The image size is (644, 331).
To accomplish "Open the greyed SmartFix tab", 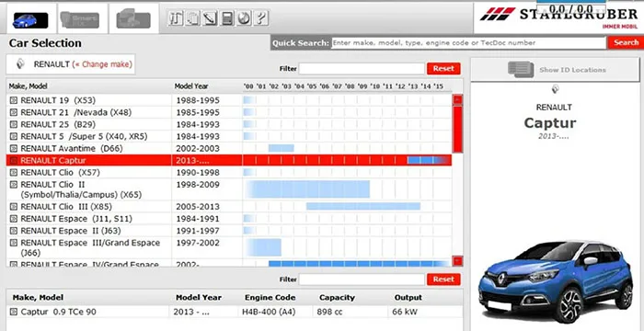I will point(79,19).
